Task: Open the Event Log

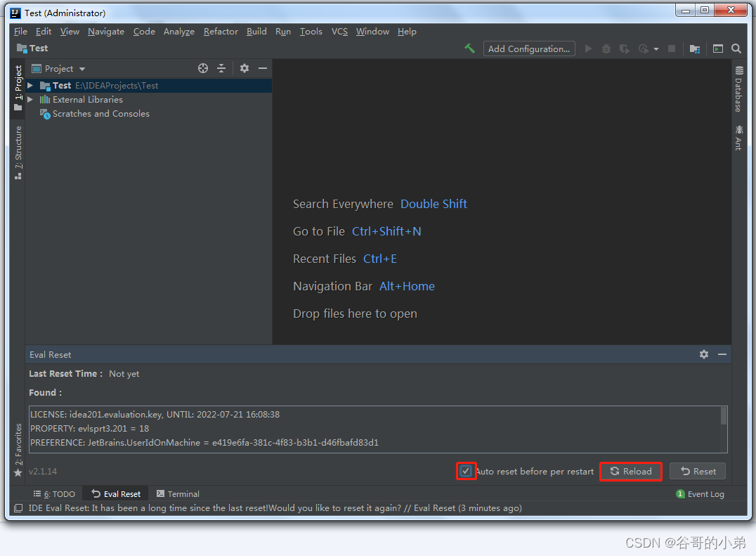Action: (700, 494)
